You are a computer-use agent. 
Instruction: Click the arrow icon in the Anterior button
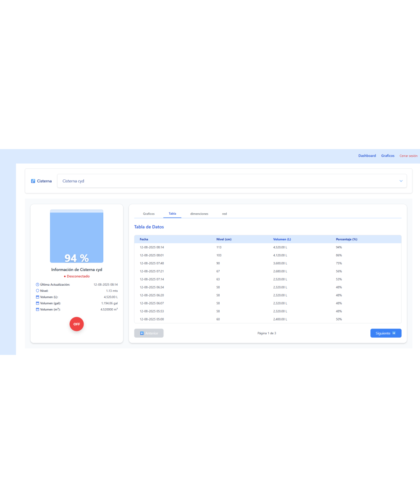pyautogui.click(x=142, y=333)
